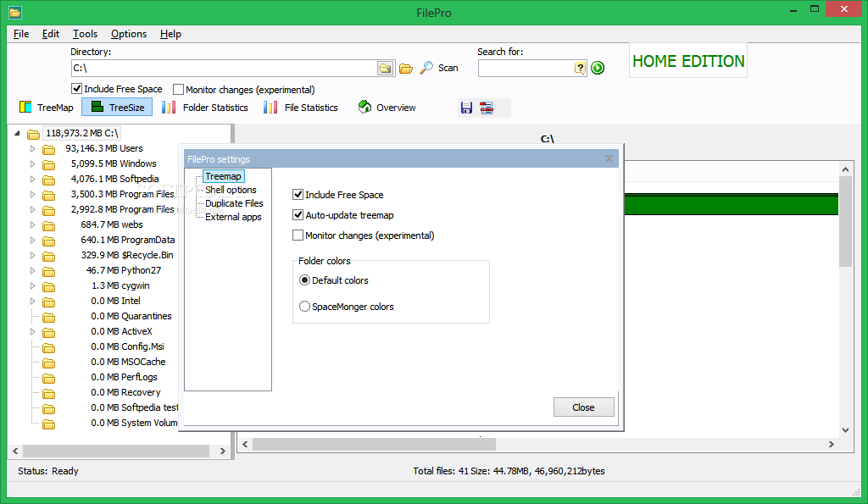Click the Softpedia 4,076.1 MB folder icon

pos(48,180)
